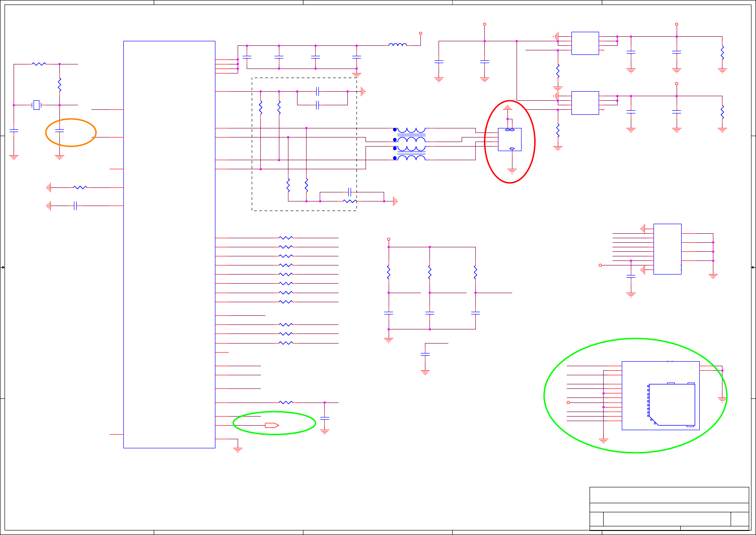Click the left border arrow marker
756x535 pixels.
coord(3,267)
